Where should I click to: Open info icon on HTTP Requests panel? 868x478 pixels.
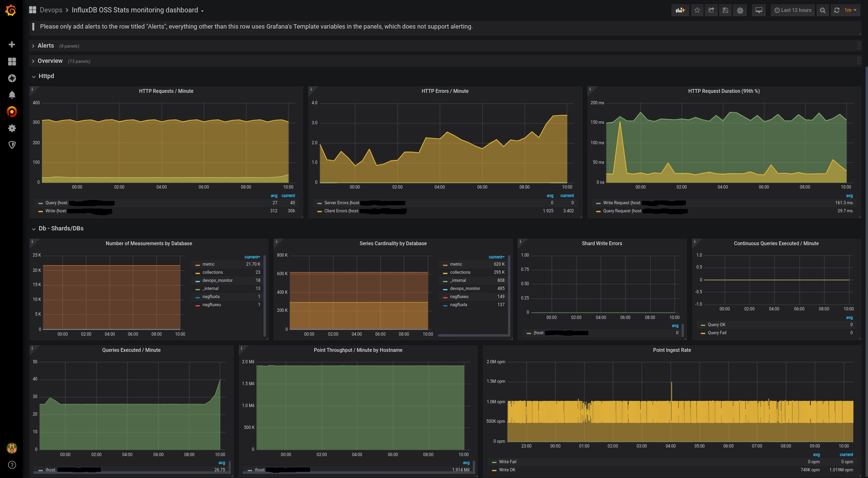click(x=32, y=89)
